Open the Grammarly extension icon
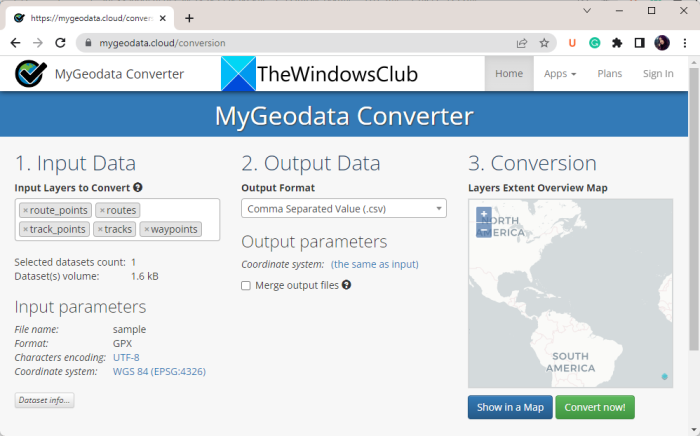This screenshot has height=436, width=700. point(595,43)
